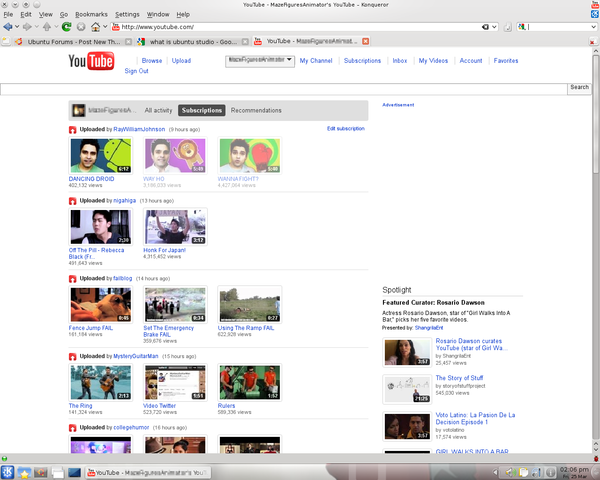Click the YouTube favicon in address bar
The height and width of the screenshot is (480, 600).
pyautogui.click(x=116, y=27)
